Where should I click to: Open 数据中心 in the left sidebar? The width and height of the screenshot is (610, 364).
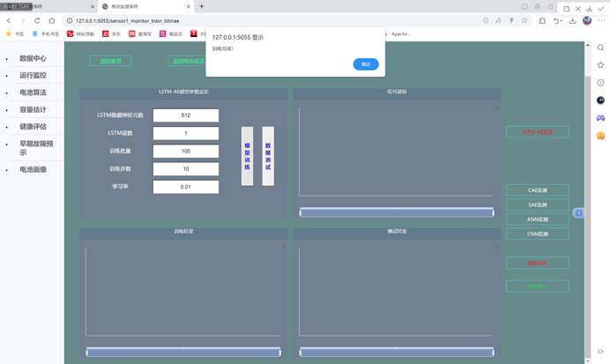click(x=32, y=58)
